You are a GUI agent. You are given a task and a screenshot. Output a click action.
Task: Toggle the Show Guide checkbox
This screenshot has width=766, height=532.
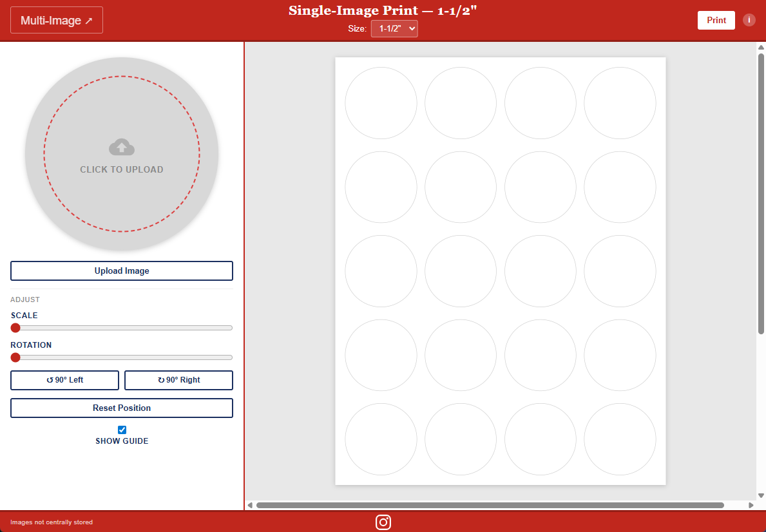tap(122, 430)
